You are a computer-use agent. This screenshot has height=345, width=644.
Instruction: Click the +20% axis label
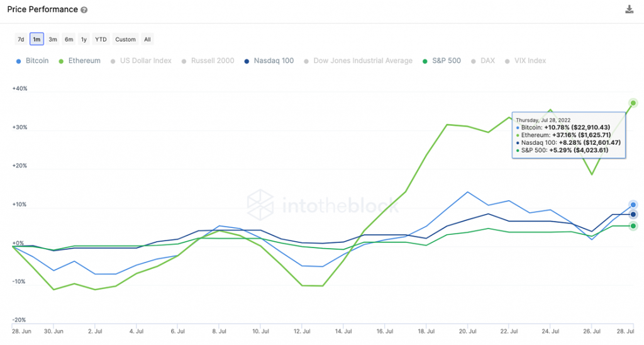coord(19,166)
